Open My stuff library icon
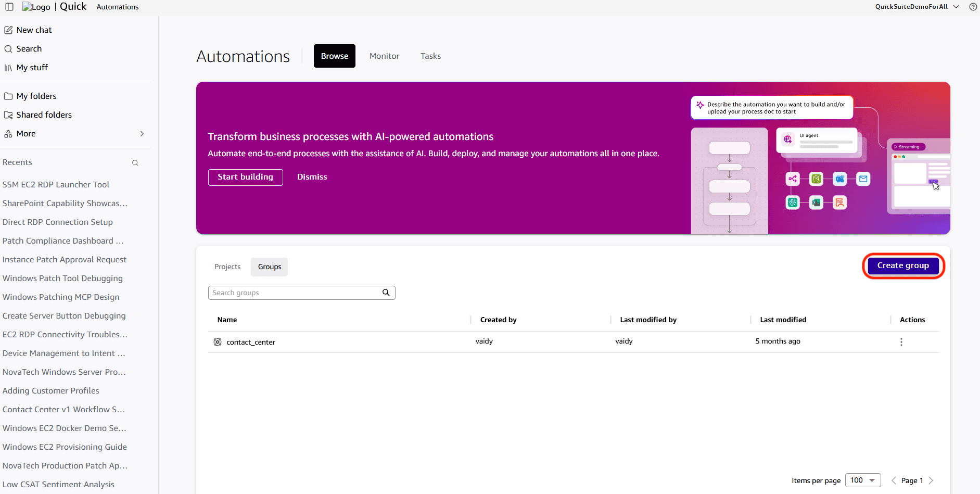Image resolution: width=980 pixels, height=494 pixels. pyautogui.click(x=8, y=68)
